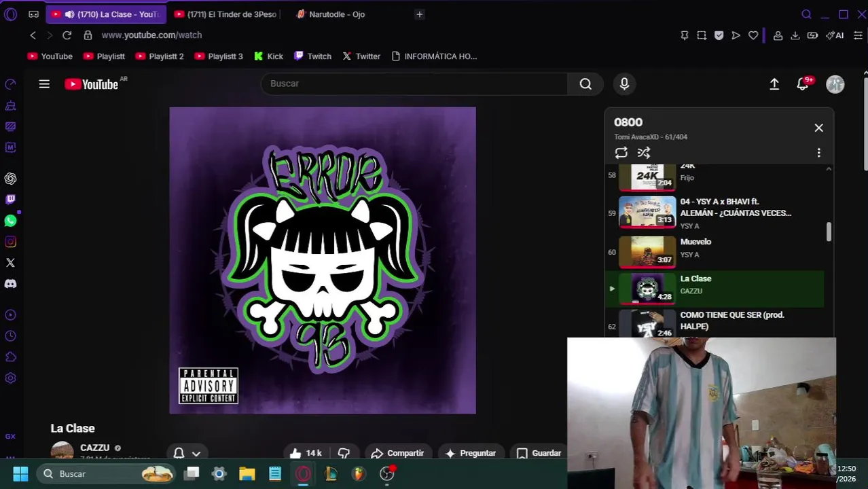This screenshot has width=868, height=489.
Task: Open a new browser tab
Action: [x=420, y=14]
